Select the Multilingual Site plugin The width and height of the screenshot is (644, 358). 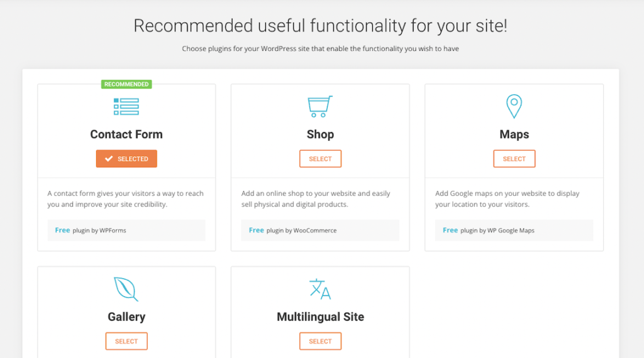(x=320, y=341)
